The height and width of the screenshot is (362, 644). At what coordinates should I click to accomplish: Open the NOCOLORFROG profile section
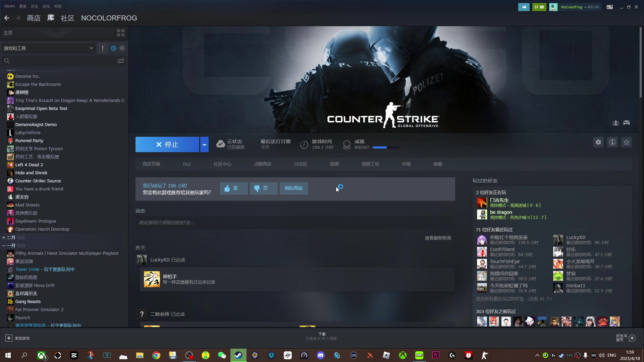click(x=109, y=18)
